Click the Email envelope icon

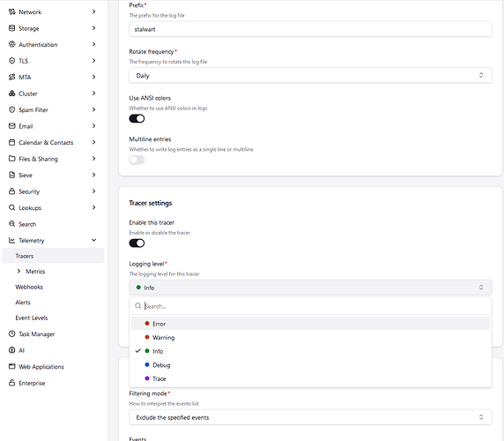coord(11,126)
